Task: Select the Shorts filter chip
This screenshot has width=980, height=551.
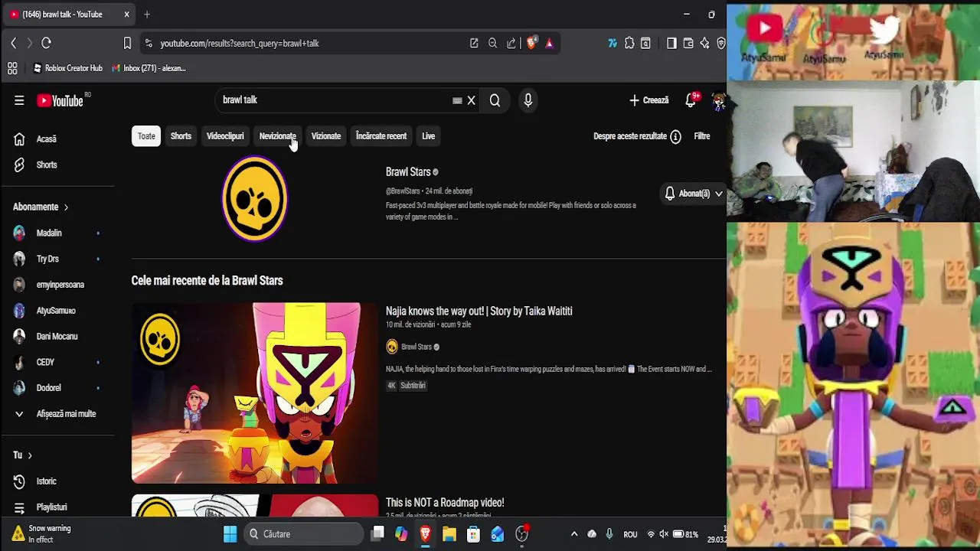Action: coord(181,136)
